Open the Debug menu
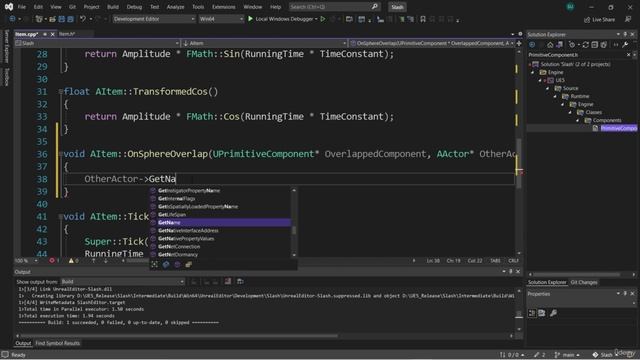The width and height of the screenshot is (640, 360). pos(134,7)
